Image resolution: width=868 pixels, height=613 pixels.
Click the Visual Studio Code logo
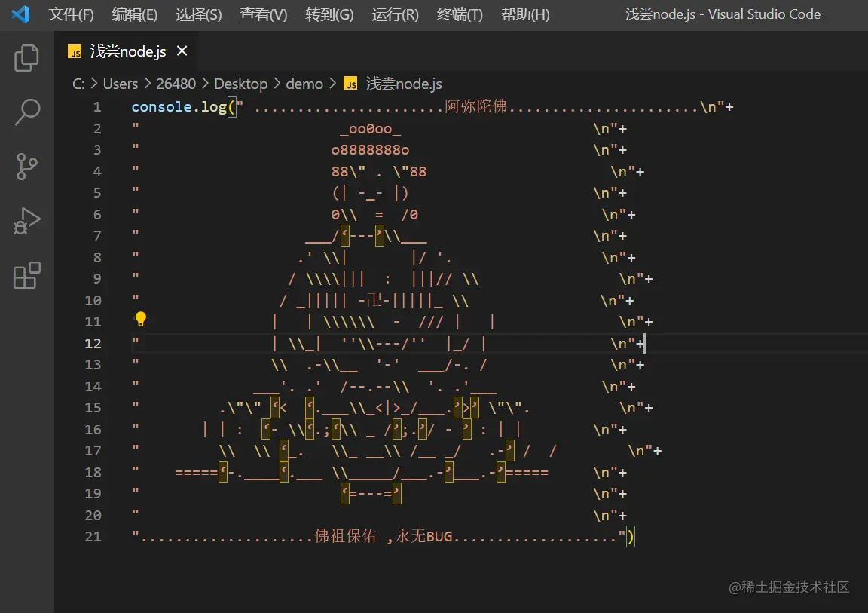click(21, 14)
